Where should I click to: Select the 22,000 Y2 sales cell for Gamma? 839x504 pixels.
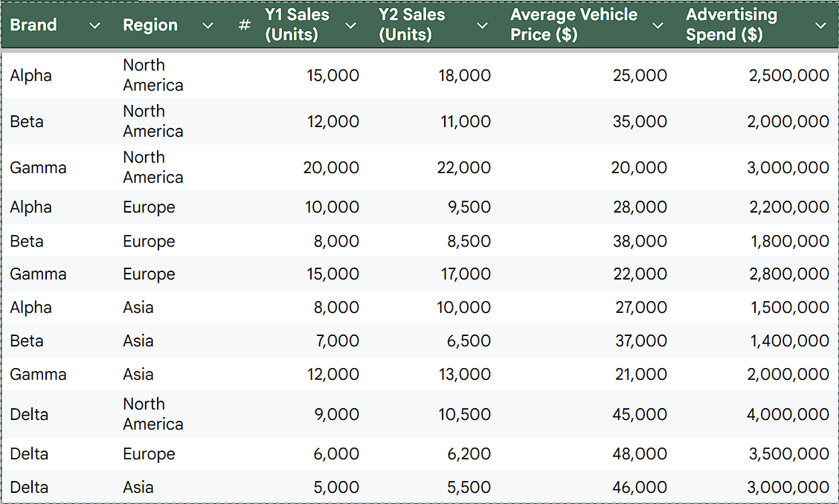tap(465, 168)
